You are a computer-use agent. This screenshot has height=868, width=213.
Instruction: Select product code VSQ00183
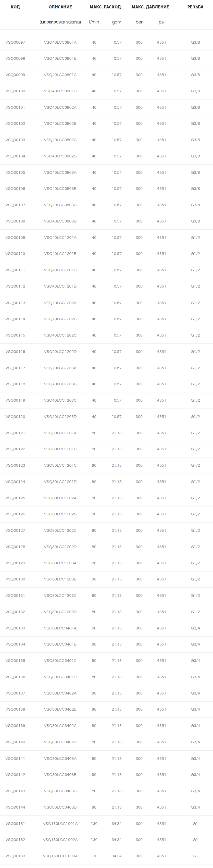[15, 856]
